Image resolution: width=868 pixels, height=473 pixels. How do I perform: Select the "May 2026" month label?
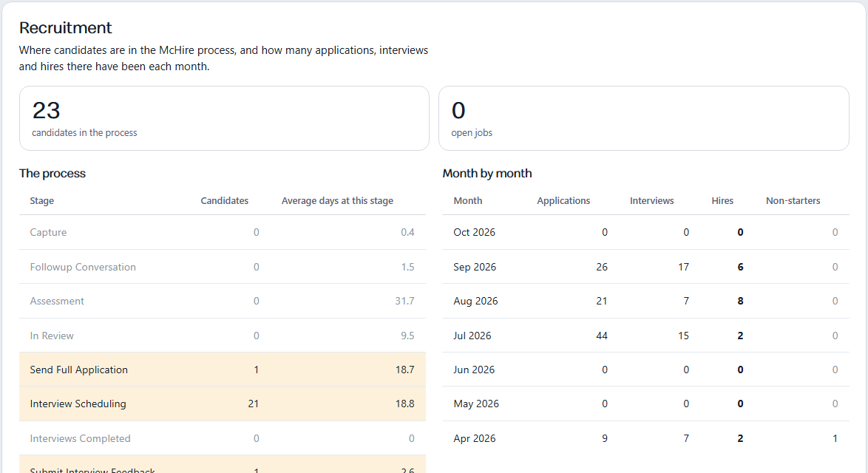pyautogui.click(x=476, y=404)
